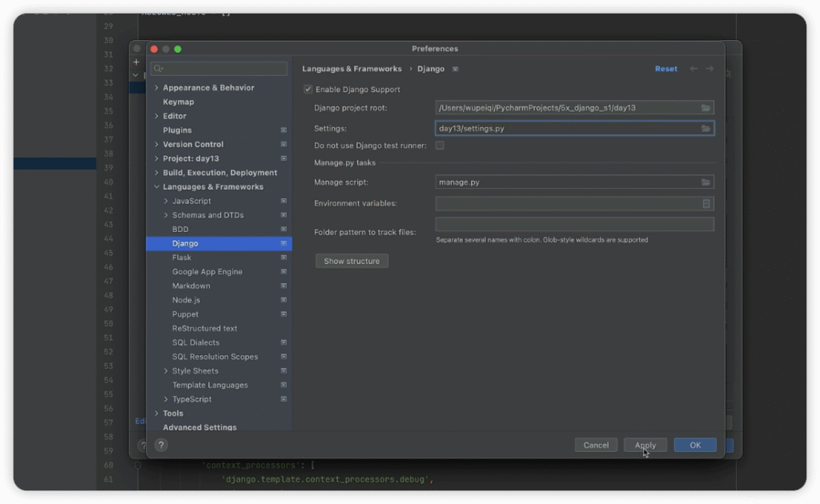Image resolution: width=820 pixels, height=504 pixels.
Task: Click the help question mark icon
Action: 161,446
